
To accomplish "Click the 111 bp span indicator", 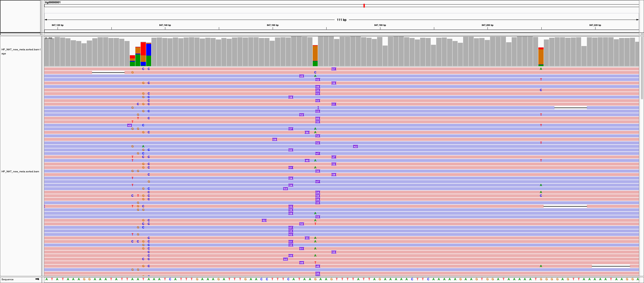I will (x=341, y=20).
